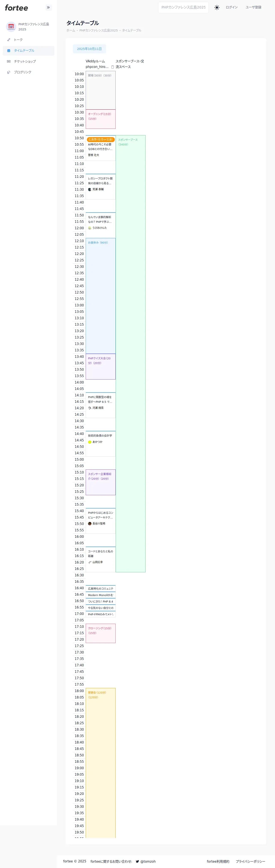Viewport: 275px width, 868px height.
Task: Click 河瀬 翔吾 speaker avatar
Action: pos(90,408)
